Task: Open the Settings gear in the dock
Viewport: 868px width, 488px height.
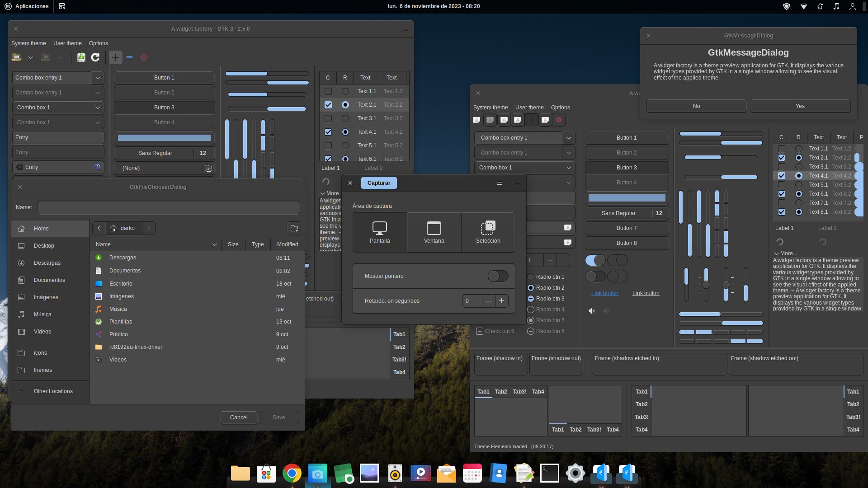Action: (x=576, y=473)
